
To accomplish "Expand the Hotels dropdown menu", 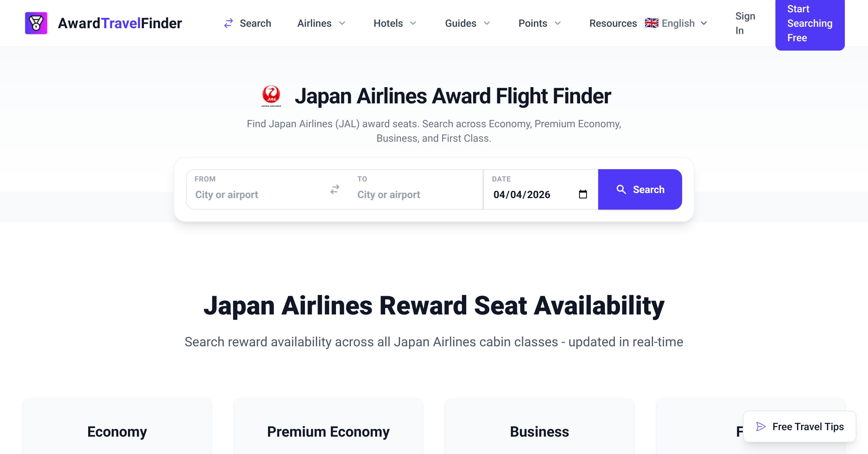I will coord(395,23).
